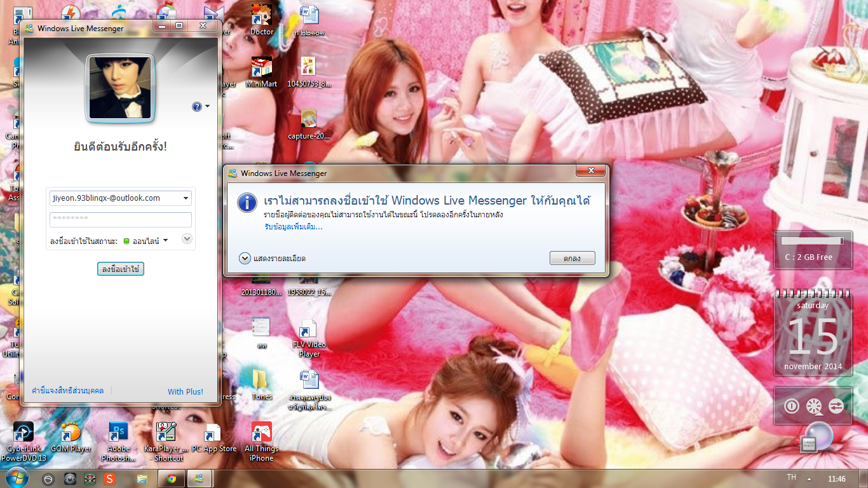Switch to Windows Live Messenger taskbar button
Image resolution: width=868 pixels, height=488 pixels.
[199, 478]
